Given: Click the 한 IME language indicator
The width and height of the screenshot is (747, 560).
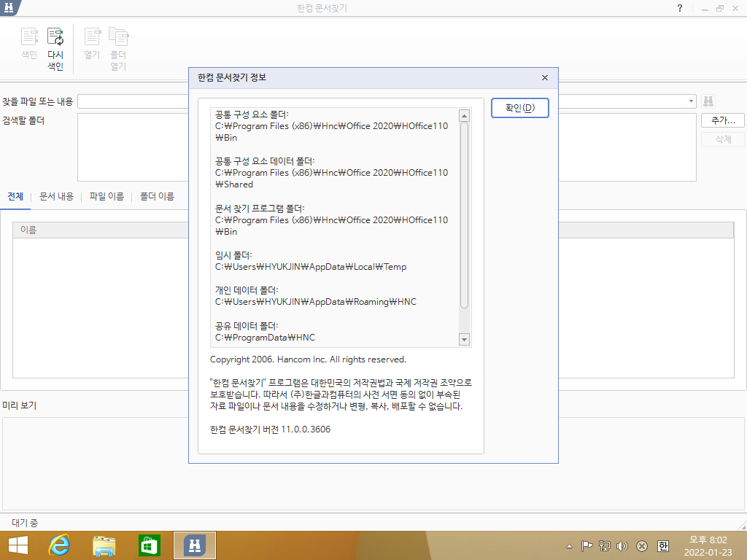Looking at the screenshot, I should point(662,546).
